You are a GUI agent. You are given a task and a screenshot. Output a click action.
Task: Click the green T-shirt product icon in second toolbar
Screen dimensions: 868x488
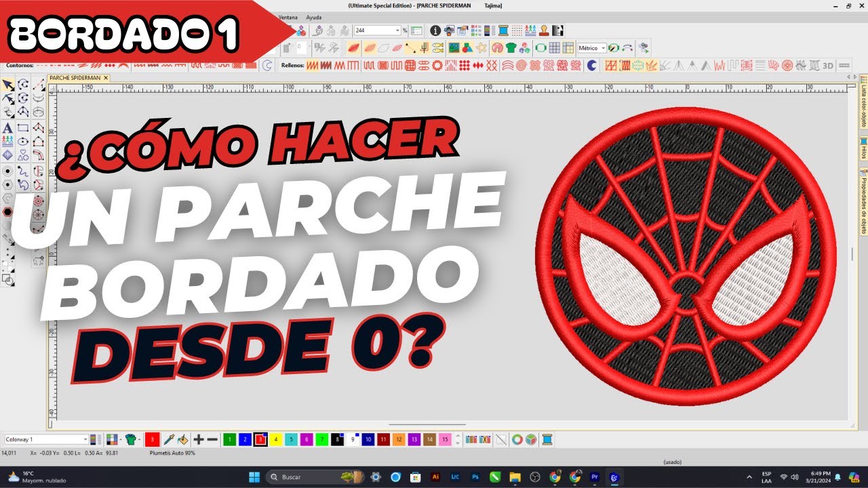pos(511,48)
